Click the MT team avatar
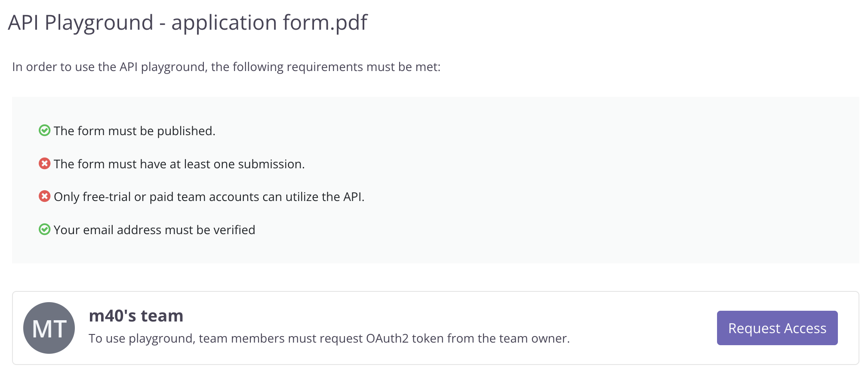This screenshot has height=371, width=868. (49, 328)
